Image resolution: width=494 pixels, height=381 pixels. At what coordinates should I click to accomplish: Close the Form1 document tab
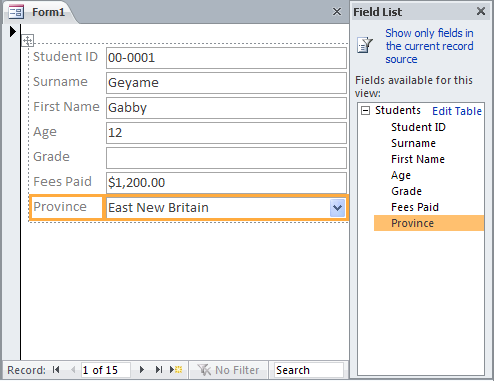coord(337,12)
